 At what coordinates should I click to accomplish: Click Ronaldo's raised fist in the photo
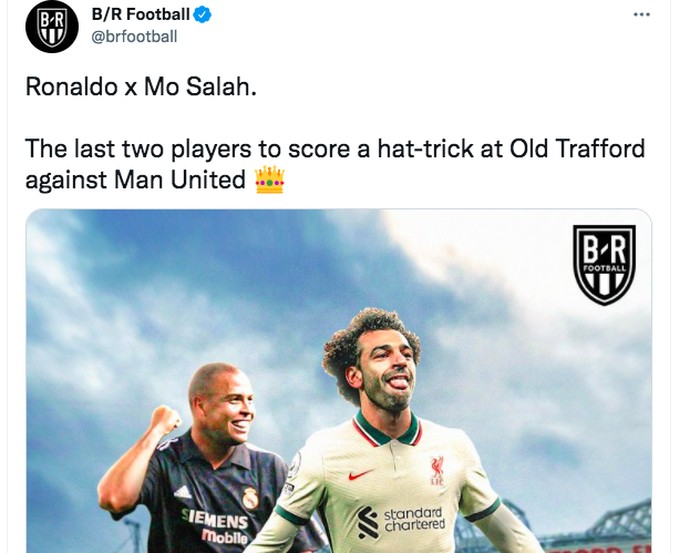[165, 420]
